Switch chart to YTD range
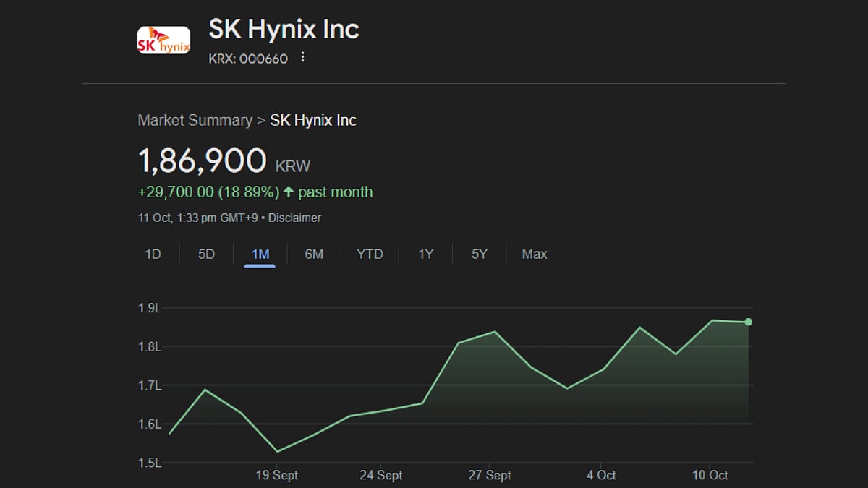868x488 pixels. click(370, 254)
